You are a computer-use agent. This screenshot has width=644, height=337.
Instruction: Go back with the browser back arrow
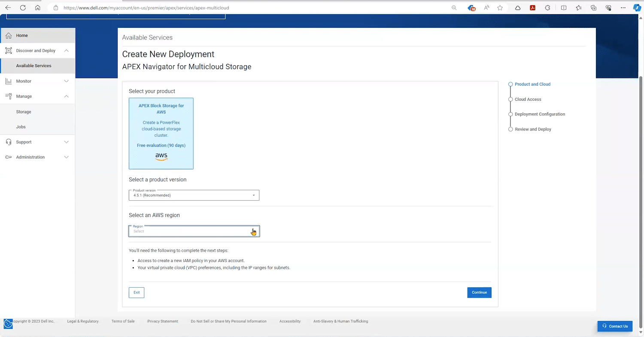(8, 8)
